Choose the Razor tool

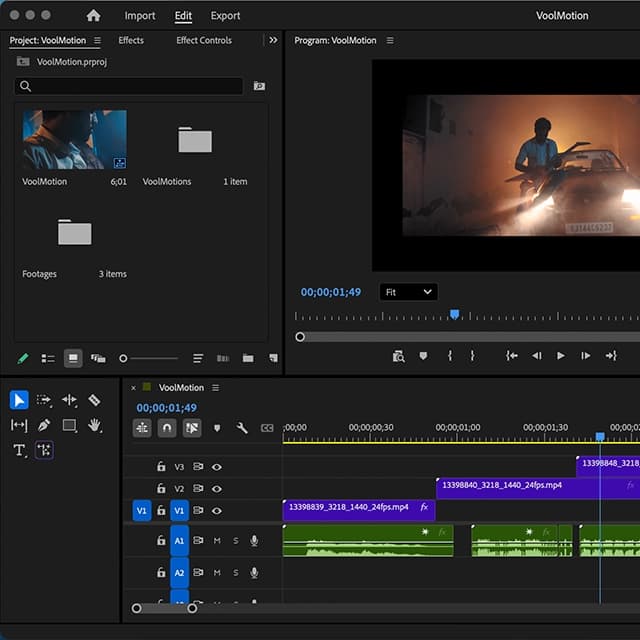coord(94,400)
